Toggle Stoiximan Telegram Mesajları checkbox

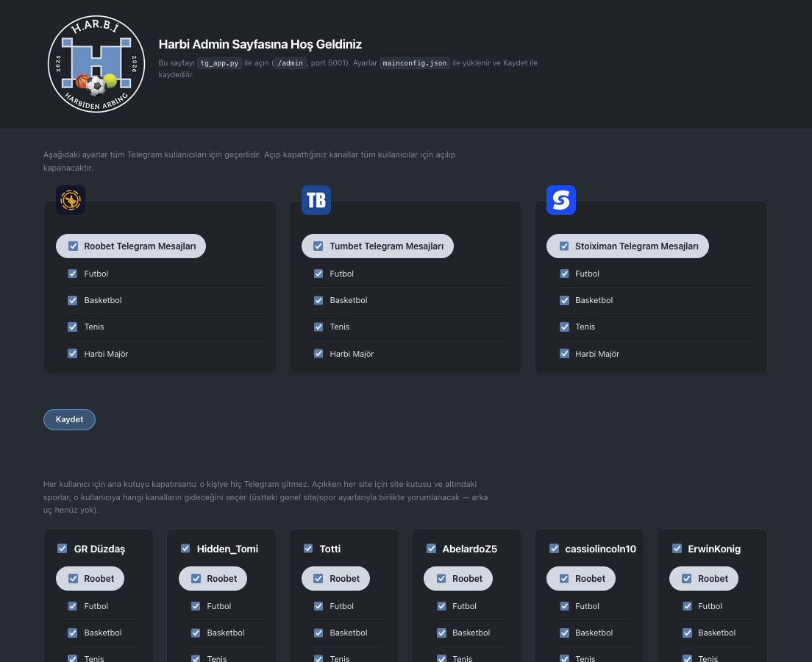click(x=564, y=246)
